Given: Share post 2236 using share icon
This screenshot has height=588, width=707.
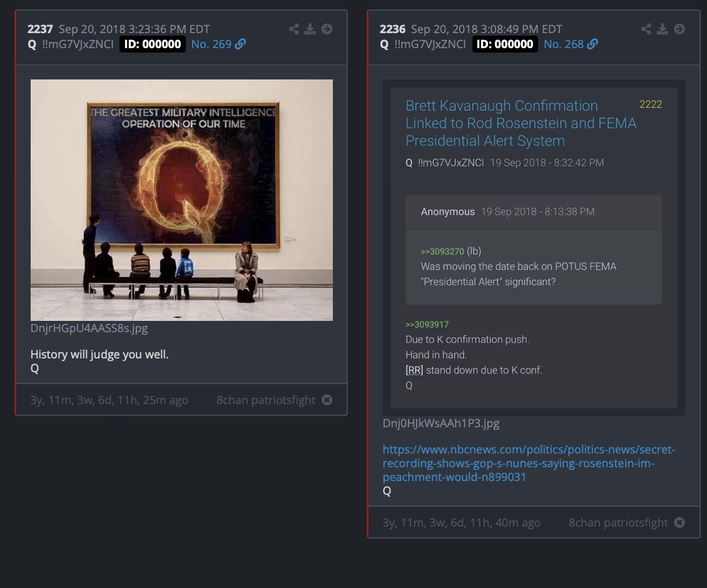Looking at the screenshot, I should tap(646, 29).
